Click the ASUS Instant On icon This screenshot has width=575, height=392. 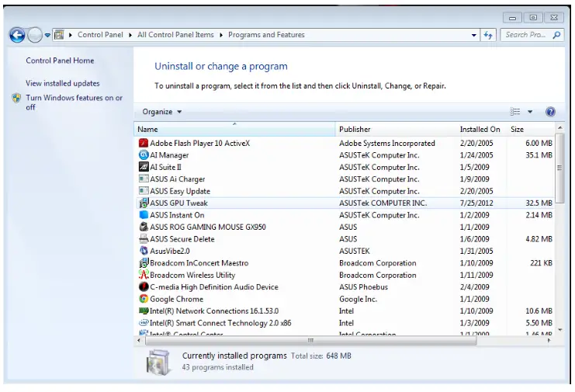click(x=144, y=215)
